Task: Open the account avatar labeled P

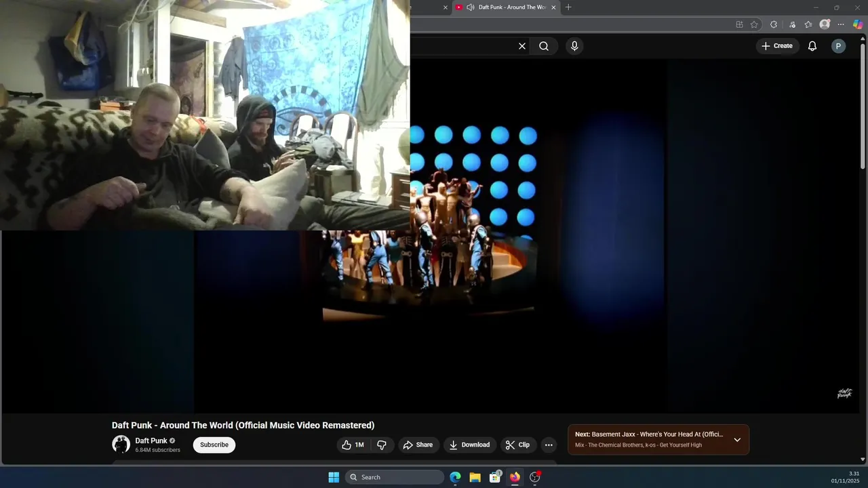Action: tap(839, 46)
